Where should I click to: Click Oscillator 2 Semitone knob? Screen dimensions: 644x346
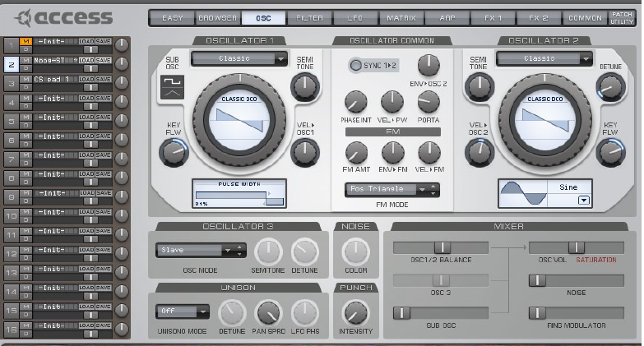(x=480, y=86)
